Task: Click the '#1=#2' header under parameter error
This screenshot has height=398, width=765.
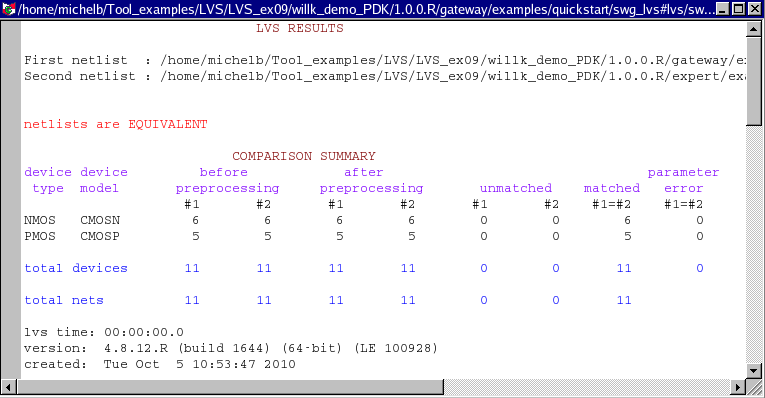Action: (684, 204)
